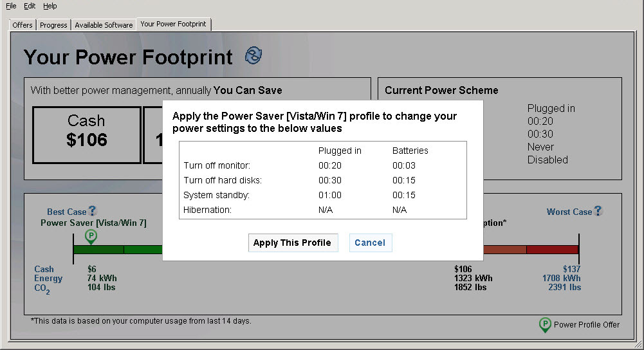644x350 pixels.
Task: Open the File menu
Action: (11, 6)
